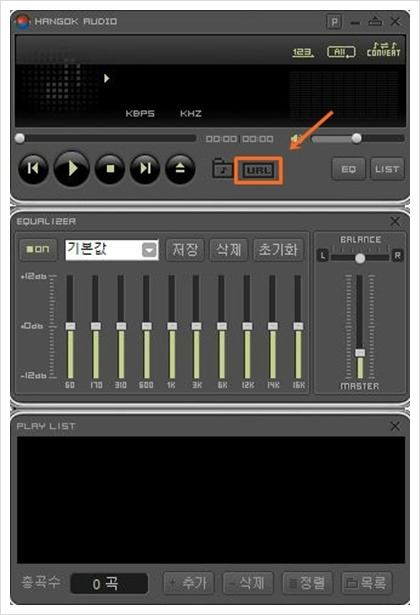Click the 60 Hz equalizer slider
This screenshot has height=615, width=420.
(x=70, y=326)
